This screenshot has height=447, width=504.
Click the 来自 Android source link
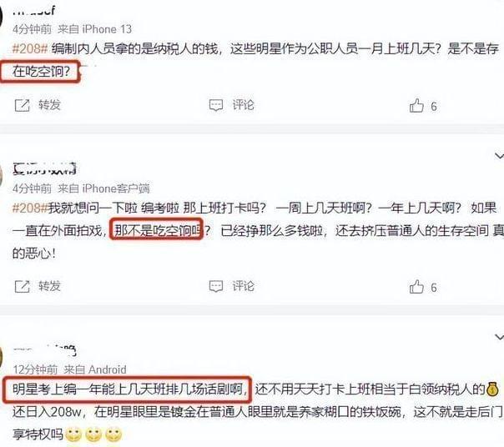tap(95, 369)
